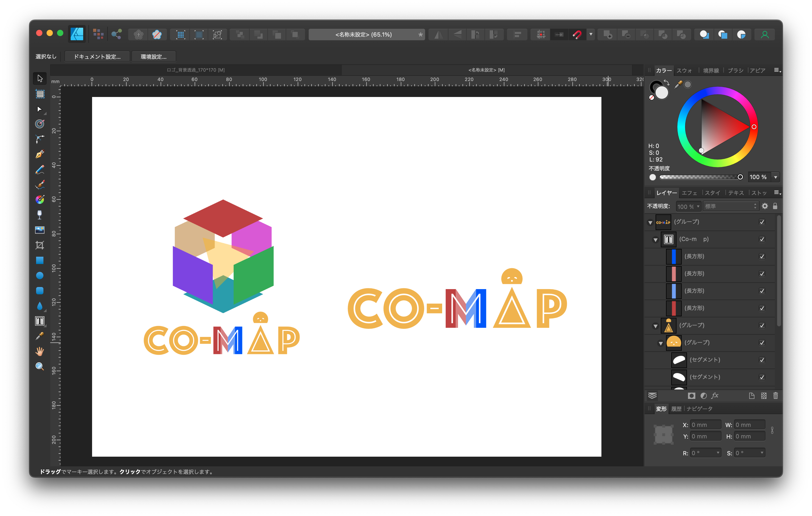812x516 pixels.
Task: Select the Artboard tool
Action: click(x=40, y=94)
